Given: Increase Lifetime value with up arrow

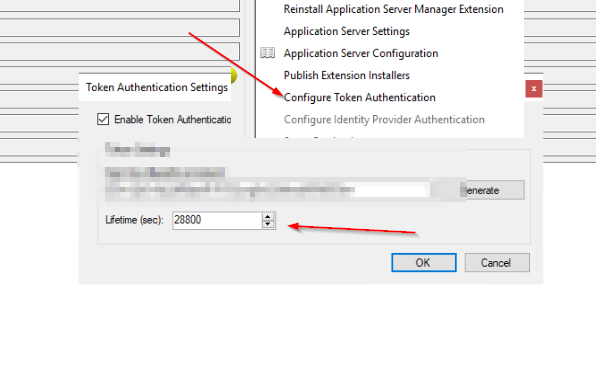Looking at the screenshot, I should coord(268,217).
